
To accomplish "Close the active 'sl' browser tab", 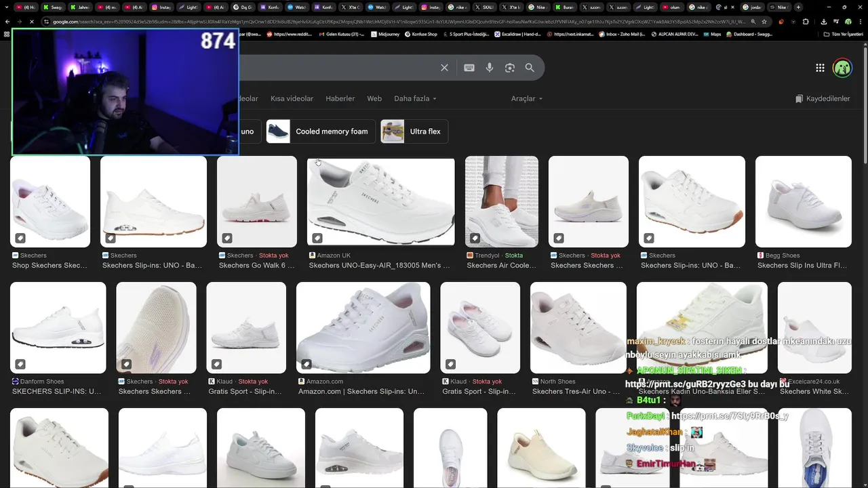I will tap(732, 7).
